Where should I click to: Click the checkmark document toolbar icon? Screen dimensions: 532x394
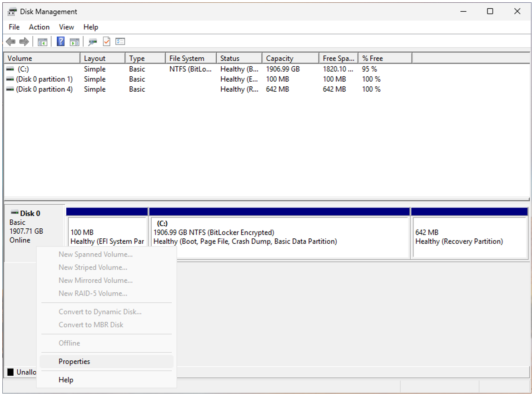[106, 42]
